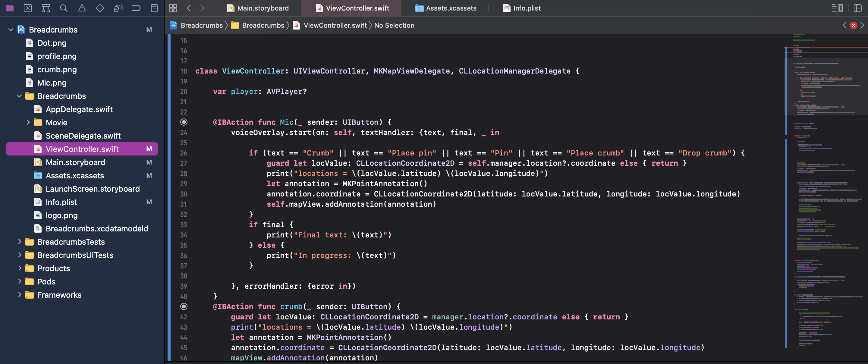Click No Selection in jump bar
This screenshot has width=868, height=364.
394,25
